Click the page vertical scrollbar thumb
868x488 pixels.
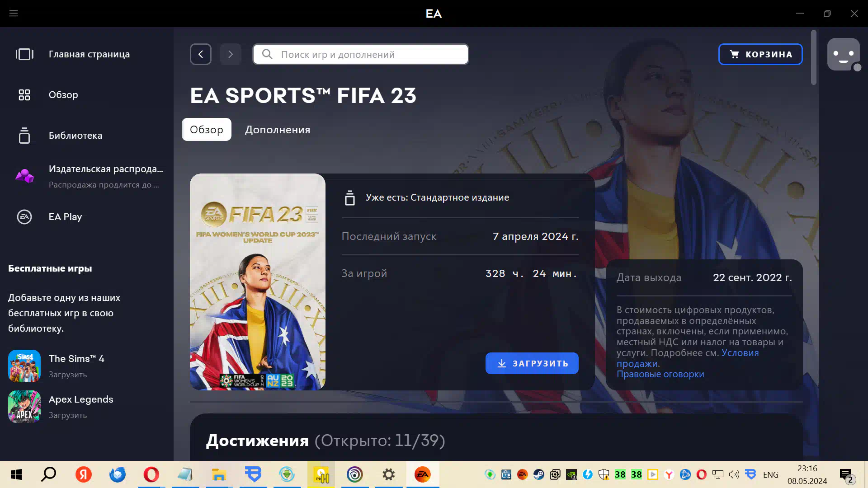(x=814, y=57)
